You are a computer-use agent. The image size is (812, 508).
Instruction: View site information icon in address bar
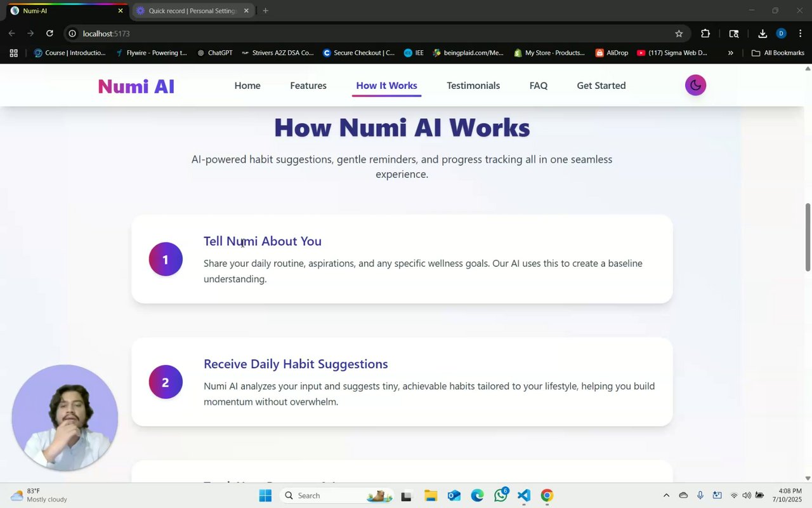pyautogui.click(x=72, y=34)
